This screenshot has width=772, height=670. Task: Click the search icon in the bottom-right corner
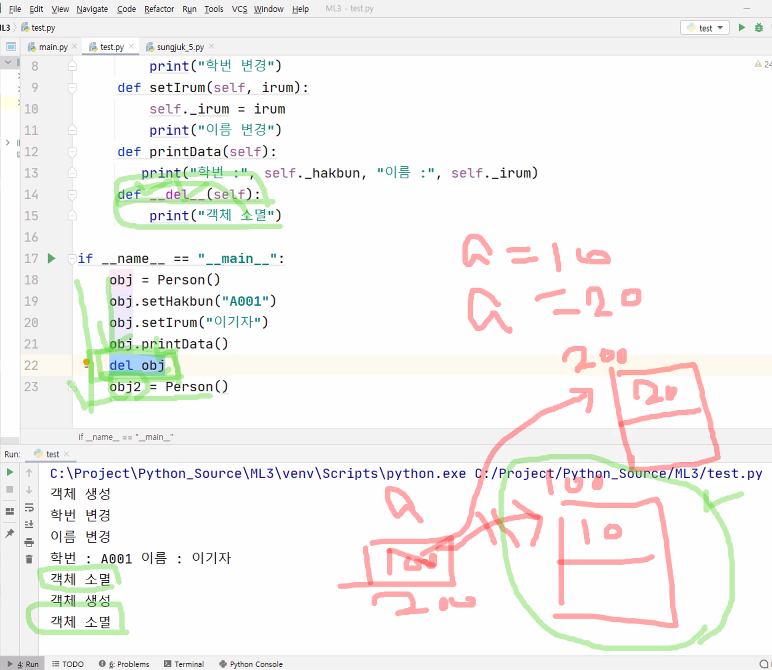(x=764, y=664)
